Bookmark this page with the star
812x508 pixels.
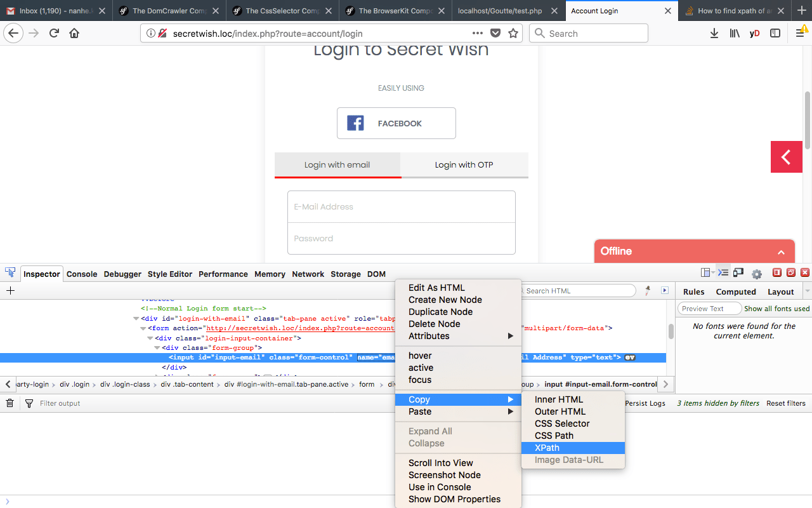coord(513,34)
